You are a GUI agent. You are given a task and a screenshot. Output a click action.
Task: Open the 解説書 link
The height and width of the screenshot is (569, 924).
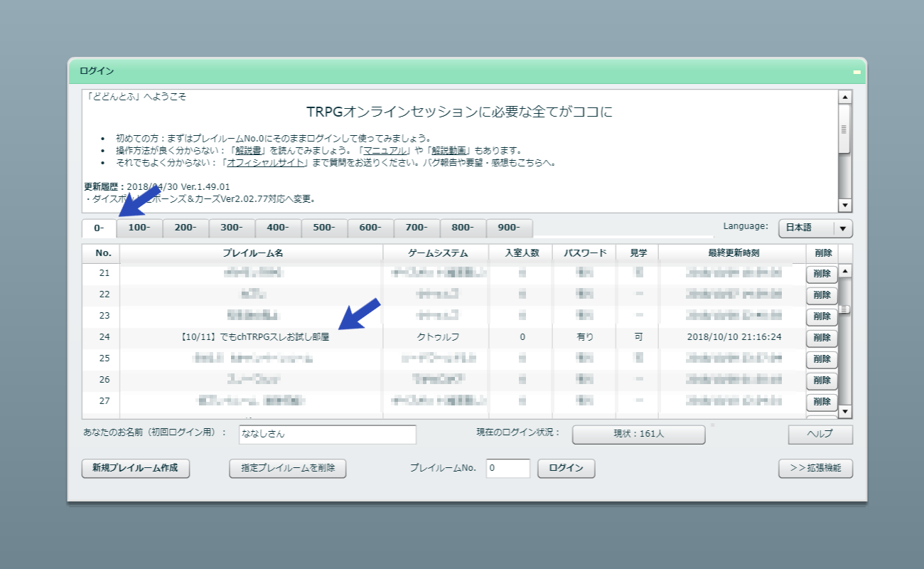(x=250, y=151)
